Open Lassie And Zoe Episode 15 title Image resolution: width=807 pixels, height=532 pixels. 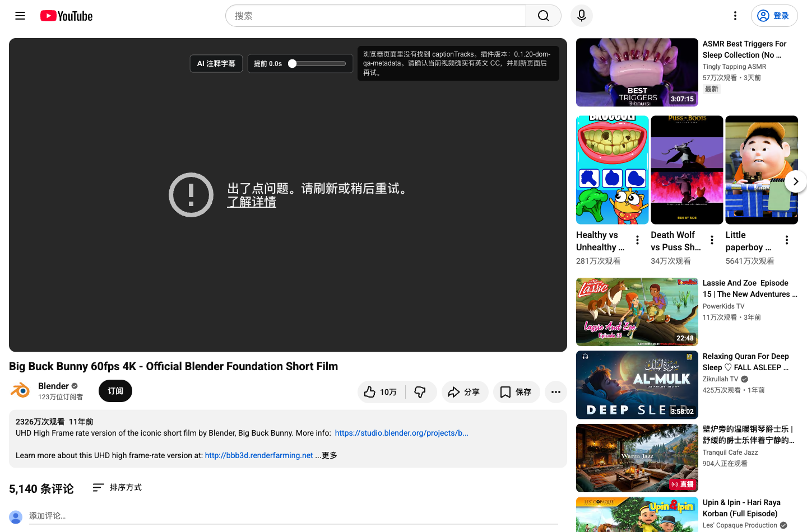tap(750, 288)
